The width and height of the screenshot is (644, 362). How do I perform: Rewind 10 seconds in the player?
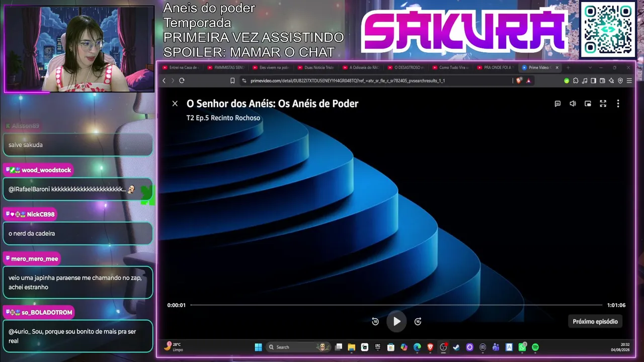375,322
